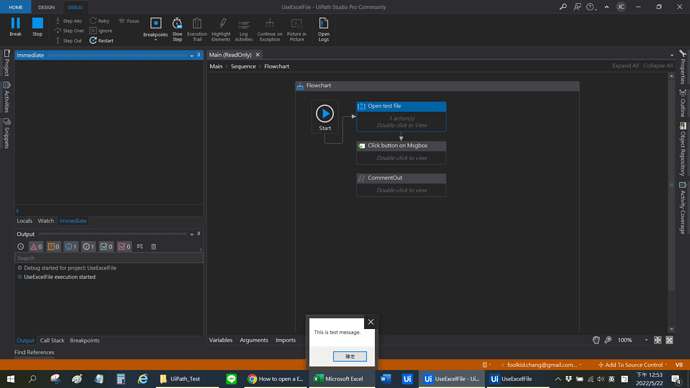
Task: Select Click button on Msgbox activity
Action: coord(401,153)
